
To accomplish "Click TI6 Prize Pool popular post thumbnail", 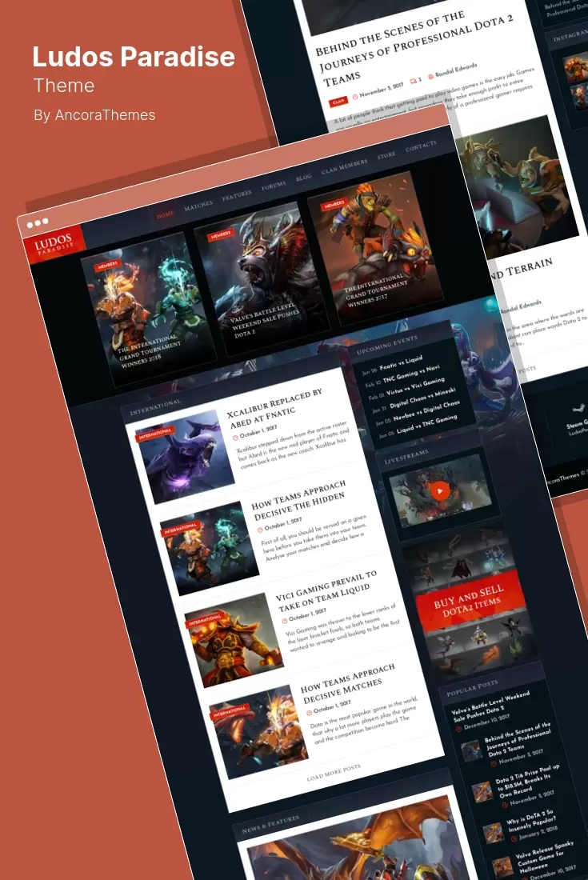I will [482, 792].
